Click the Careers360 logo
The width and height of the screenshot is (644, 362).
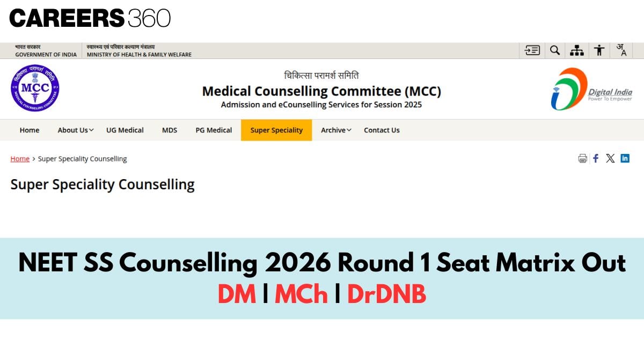point(90,18)
